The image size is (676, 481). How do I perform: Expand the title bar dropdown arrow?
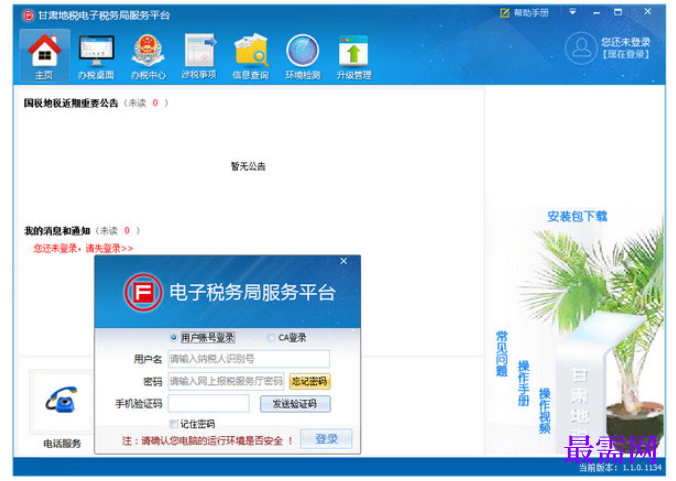point(573,12)
